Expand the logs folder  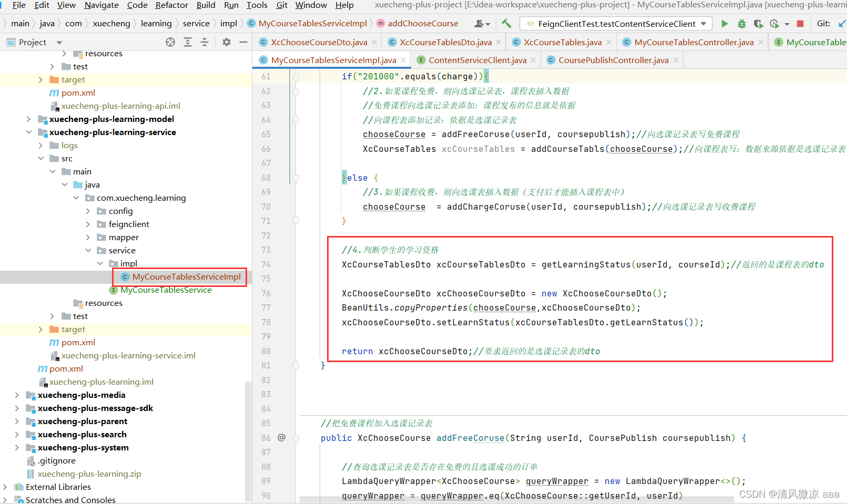(41, 146)
